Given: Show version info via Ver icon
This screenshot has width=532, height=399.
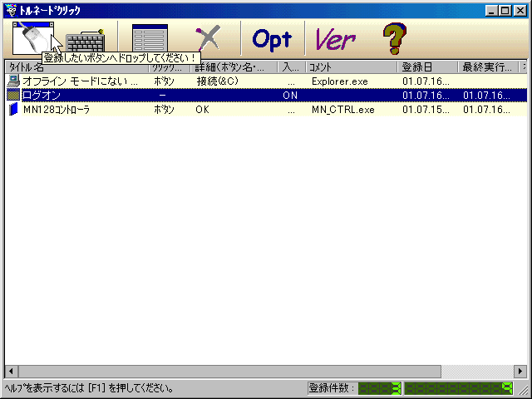Looking at the screenshot, I should tap(336, 39).
